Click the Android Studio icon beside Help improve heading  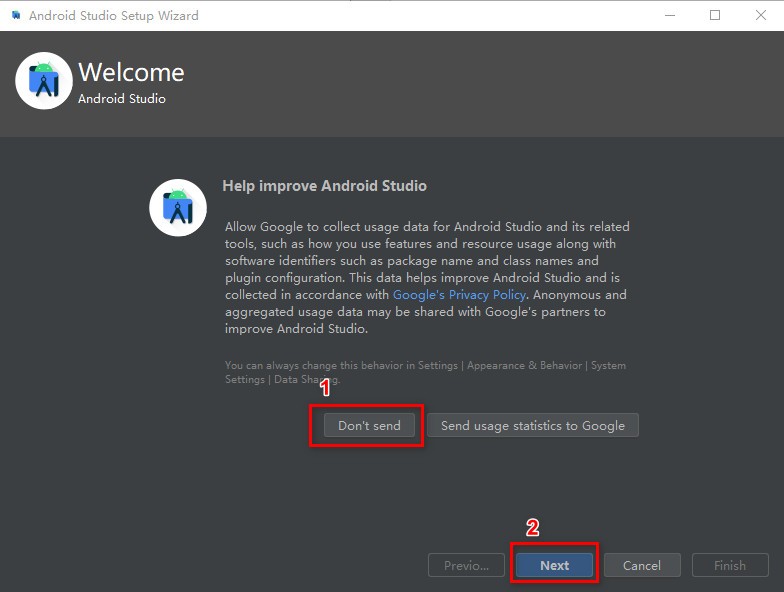click(177, 208)
